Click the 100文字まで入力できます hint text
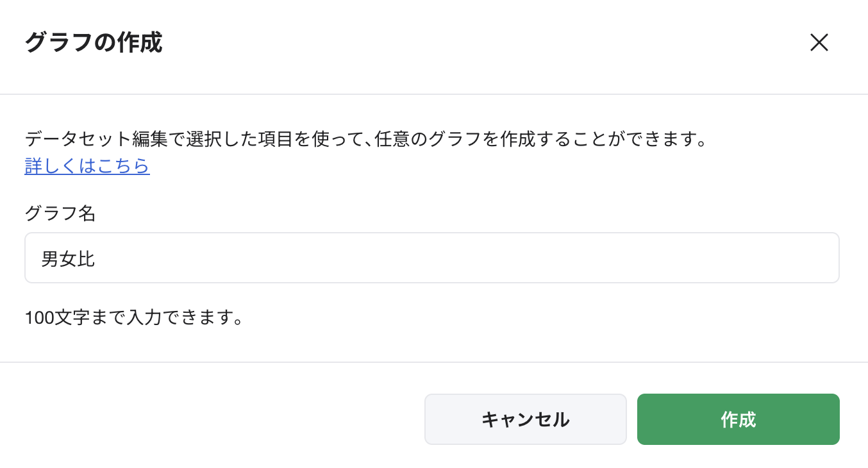The height and width of the screenshot is (468, 868). pos(134,317)
